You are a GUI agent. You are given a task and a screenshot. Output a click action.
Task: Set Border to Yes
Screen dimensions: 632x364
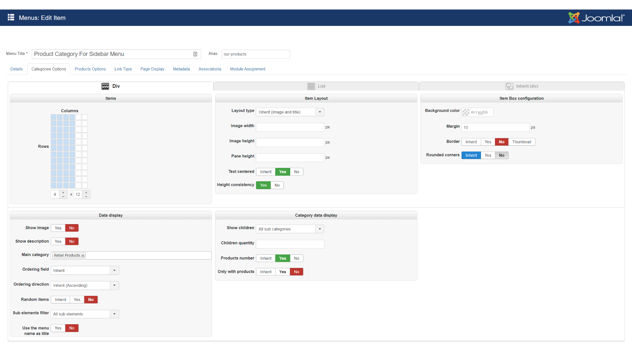click(x=488, y=142)
